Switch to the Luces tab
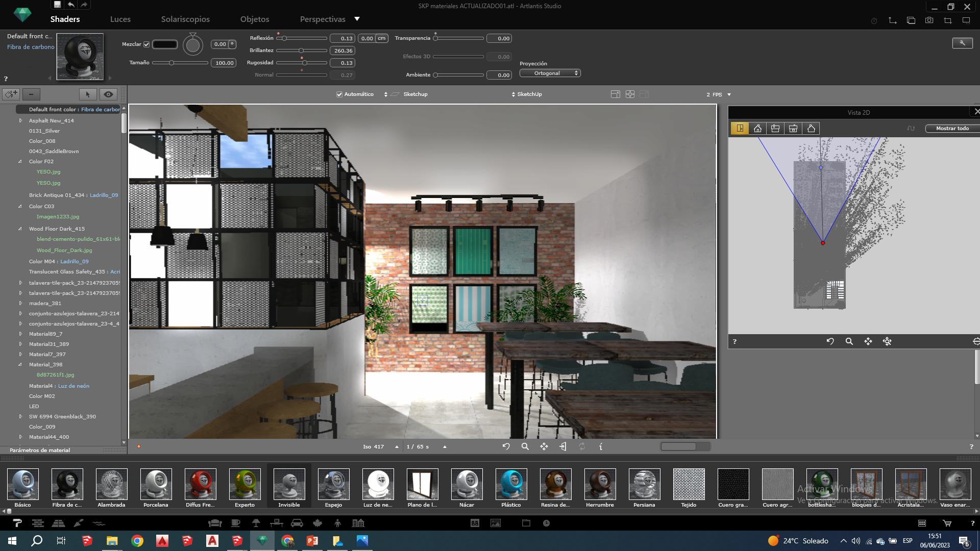The width and height of the screenshot is (980, 551). pyautogui.click(x=120, y=19)
